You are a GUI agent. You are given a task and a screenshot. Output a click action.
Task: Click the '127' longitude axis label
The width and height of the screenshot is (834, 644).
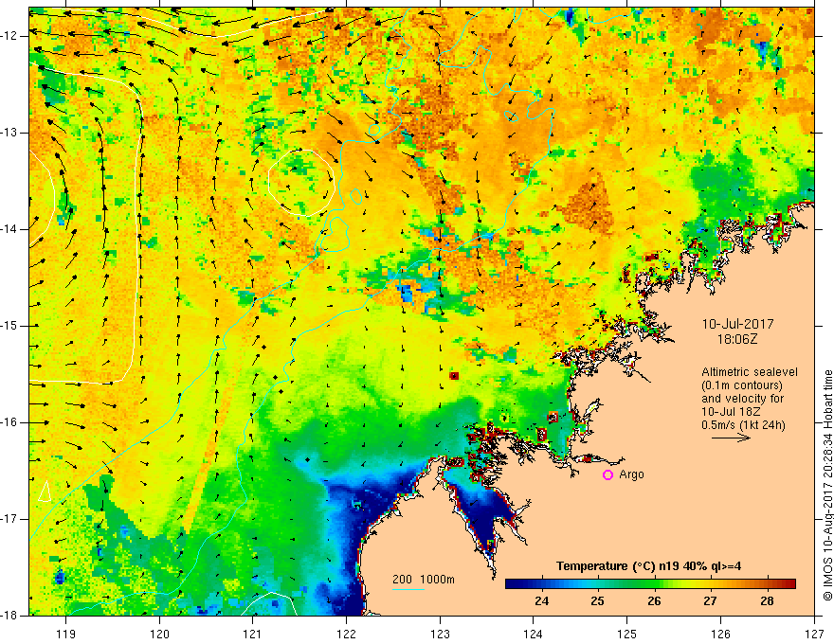814,634
